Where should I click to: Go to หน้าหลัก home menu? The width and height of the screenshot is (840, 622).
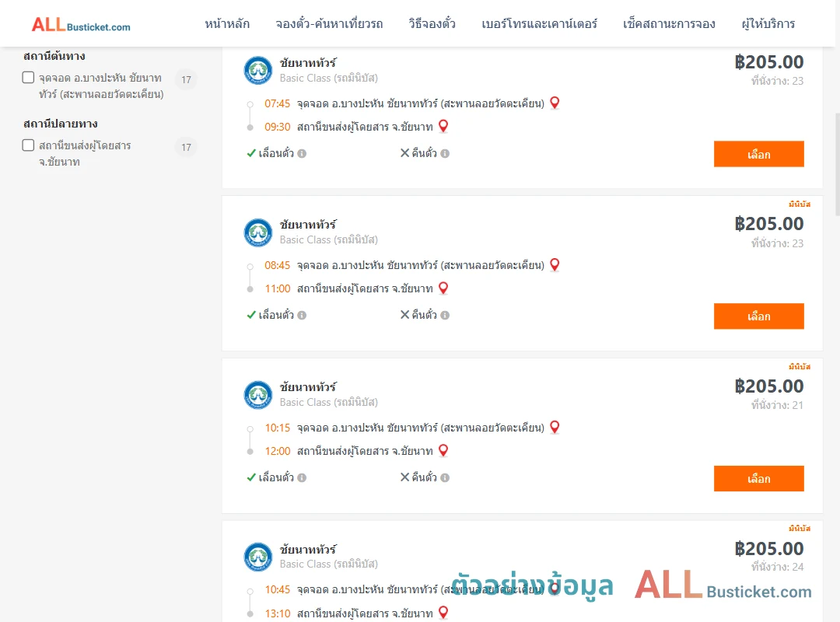227,24
